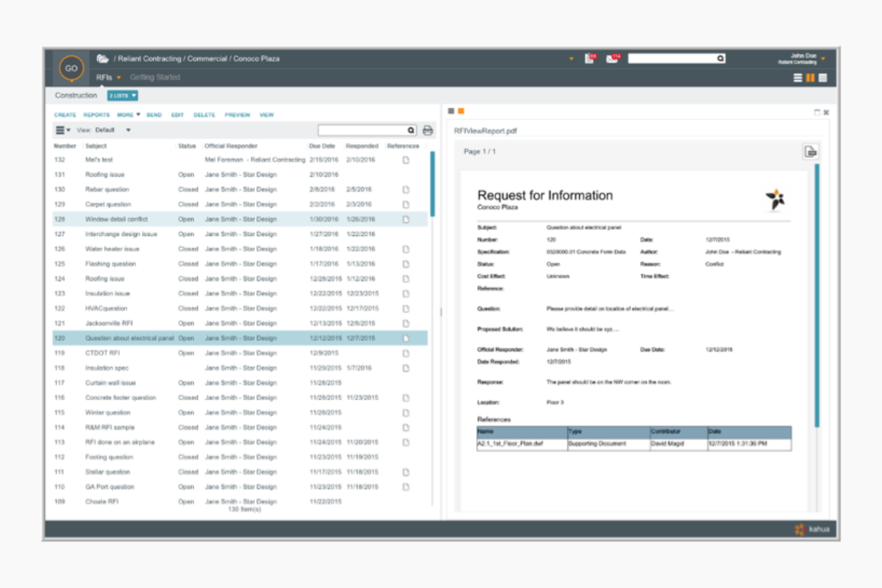Click the Kahua logo in footer

click(x=812, y=529)
